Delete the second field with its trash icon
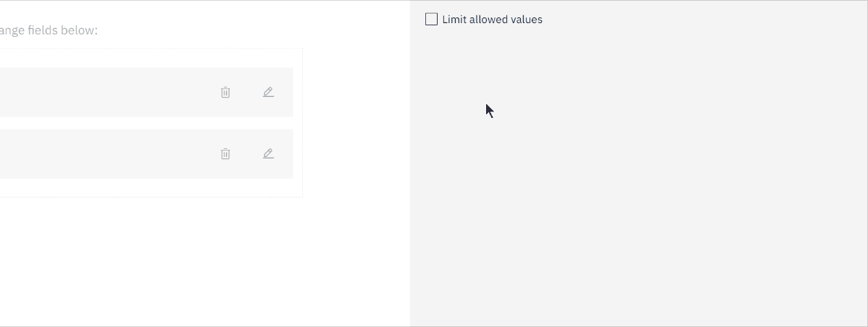Screen dimensions: 868x327 (226, 154)
